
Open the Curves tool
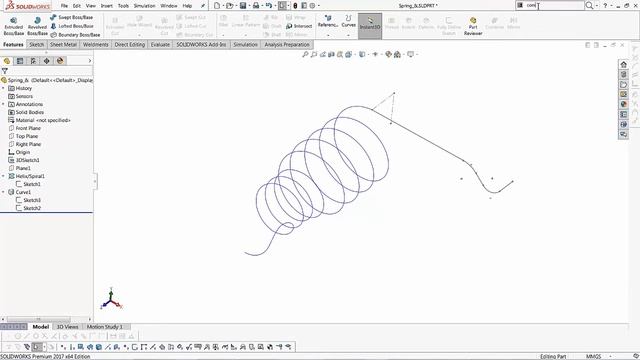[348, 21]
